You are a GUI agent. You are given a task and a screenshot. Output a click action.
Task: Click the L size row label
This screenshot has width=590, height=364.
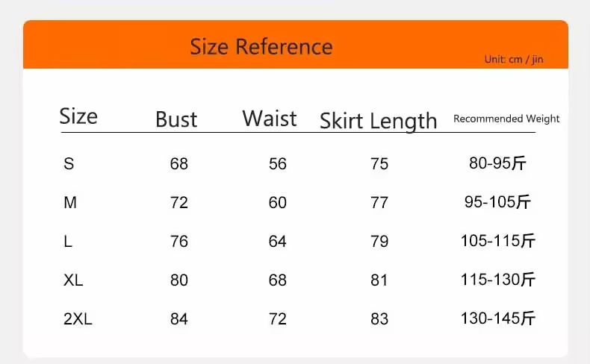(68, 242)
